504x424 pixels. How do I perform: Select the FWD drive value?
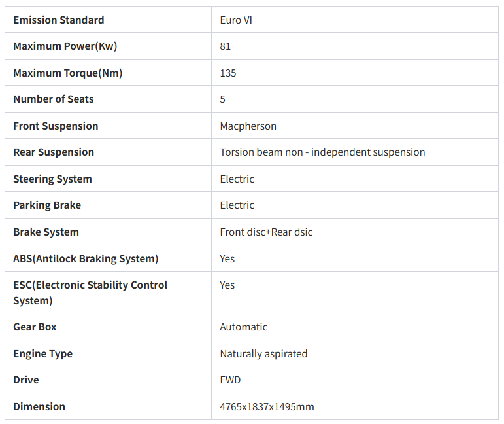point(230,380)
